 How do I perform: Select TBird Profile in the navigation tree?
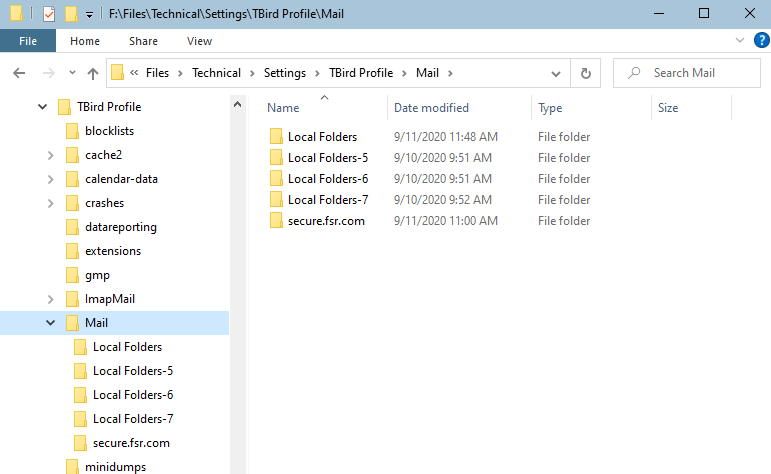[109, 107]
